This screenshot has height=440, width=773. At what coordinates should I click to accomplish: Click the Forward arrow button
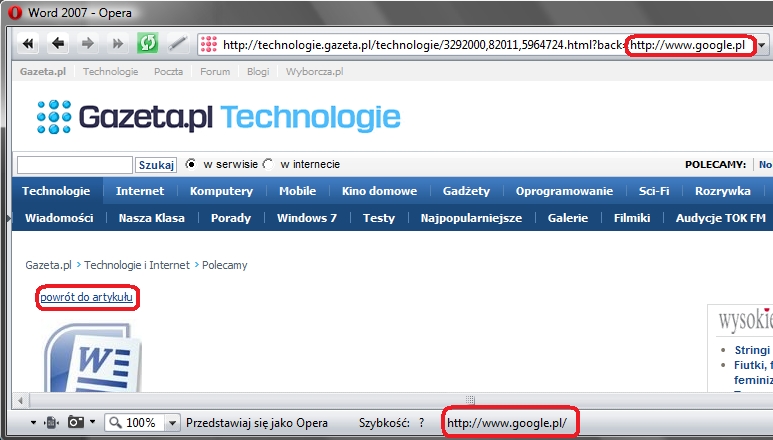[88, 44]
